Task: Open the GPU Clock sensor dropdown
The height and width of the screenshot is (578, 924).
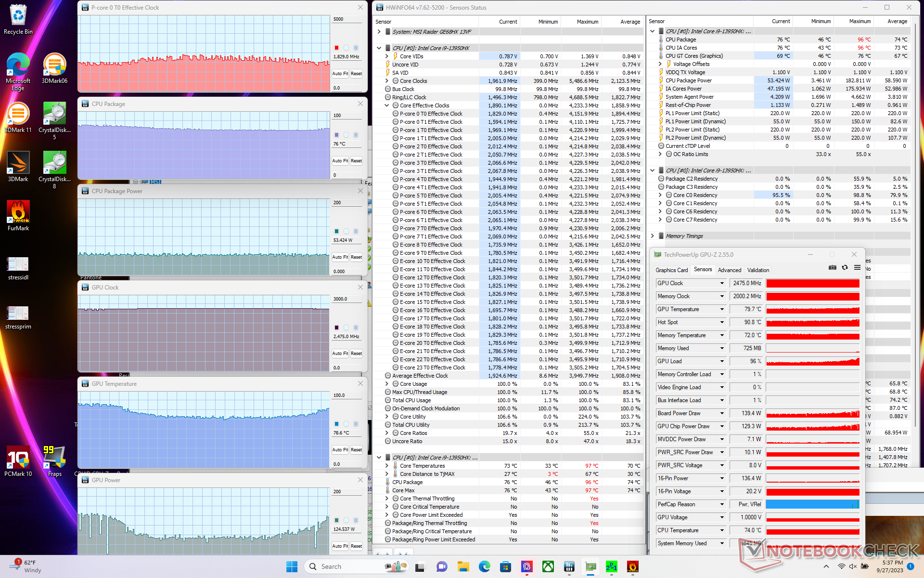Action: click(x=722, y=283)
